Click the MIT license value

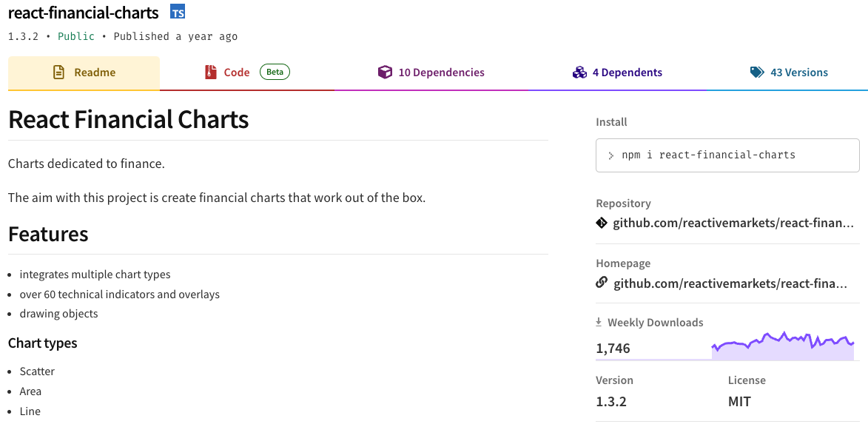click(x=739, y=401)
